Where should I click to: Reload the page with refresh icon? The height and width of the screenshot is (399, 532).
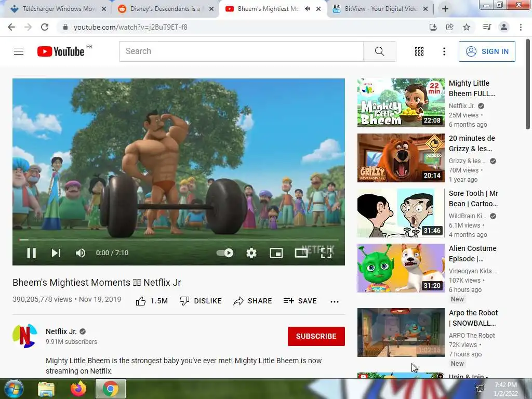point(45,27)
